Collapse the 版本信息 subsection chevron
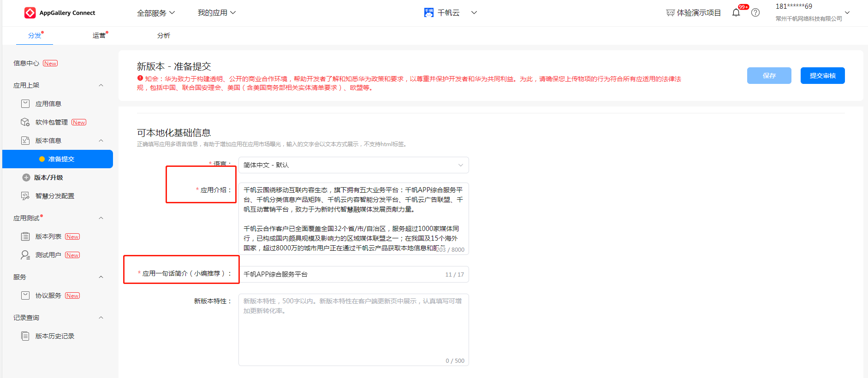 tap(101, 141)
